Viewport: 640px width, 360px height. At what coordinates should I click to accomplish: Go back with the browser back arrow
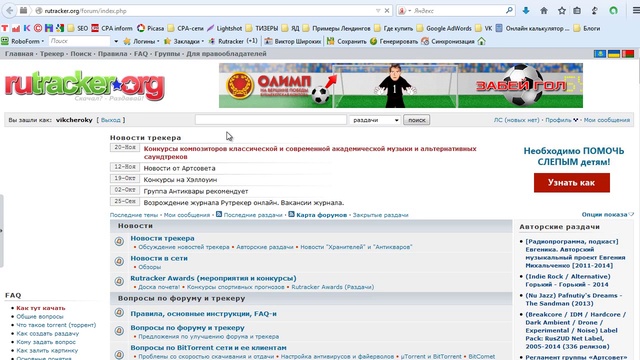[9, 11]
